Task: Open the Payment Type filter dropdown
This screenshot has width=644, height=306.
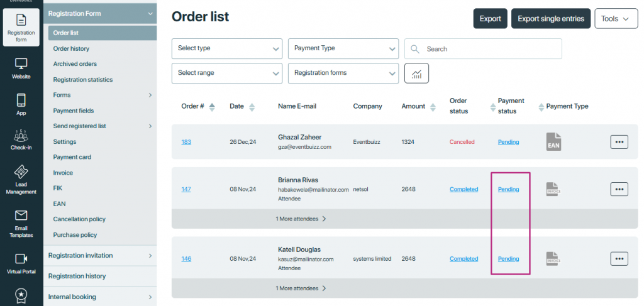Action: point(343,49)
